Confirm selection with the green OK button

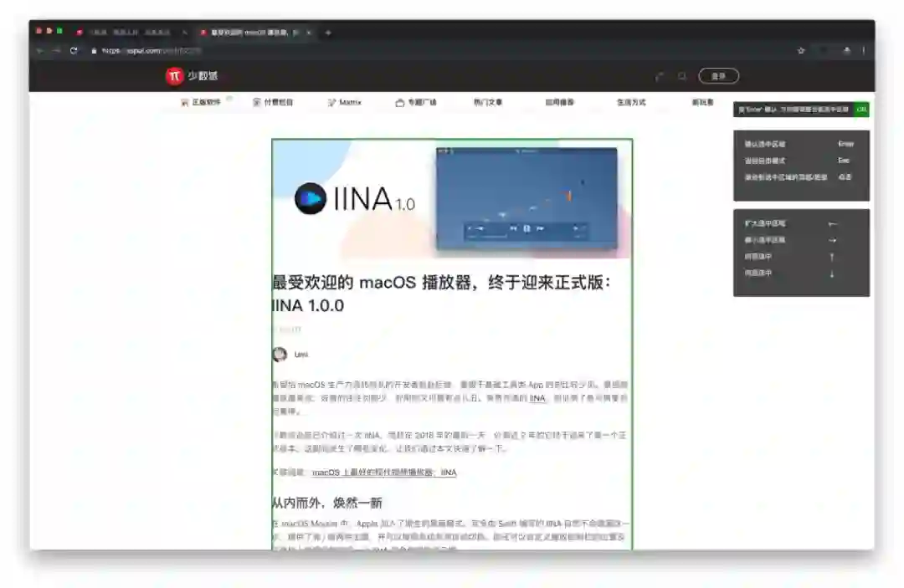861,110
